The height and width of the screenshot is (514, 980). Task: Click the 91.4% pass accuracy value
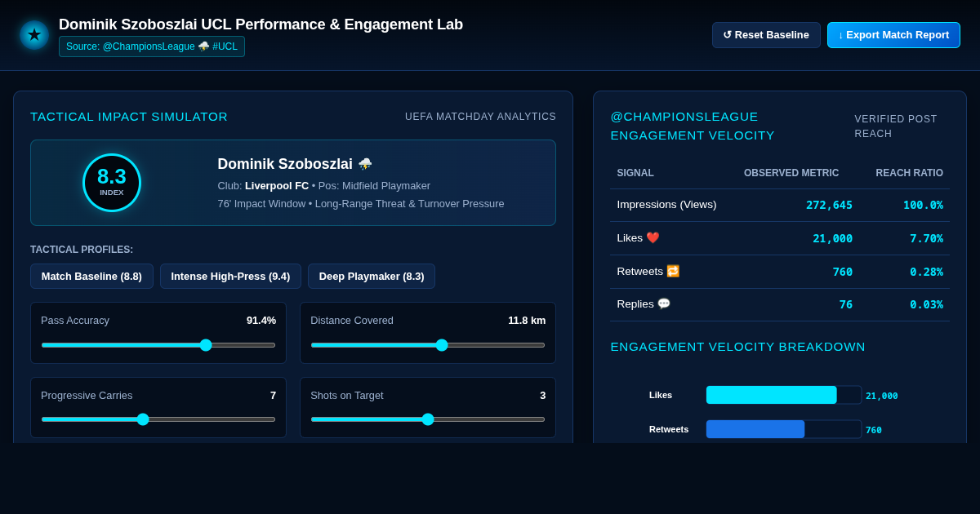(x=261, y=321)
